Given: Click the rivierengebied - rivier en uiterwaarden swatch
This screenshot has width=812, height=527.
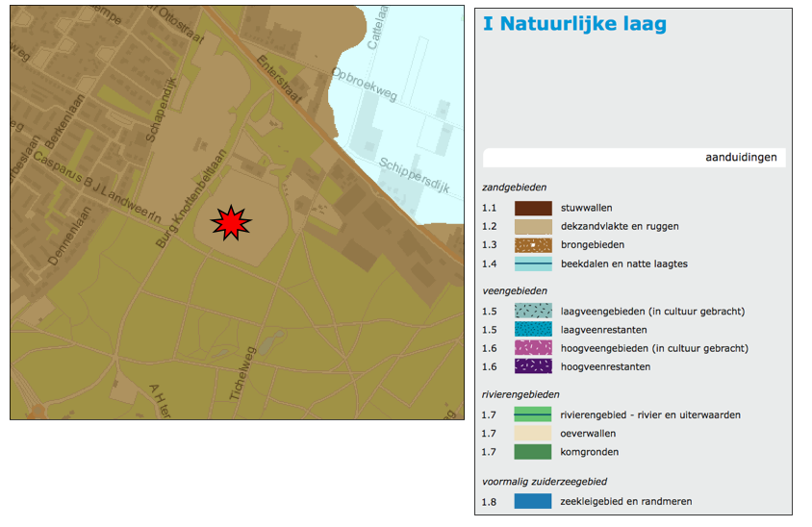Looking at the screenshot, I should coord(532,414).
